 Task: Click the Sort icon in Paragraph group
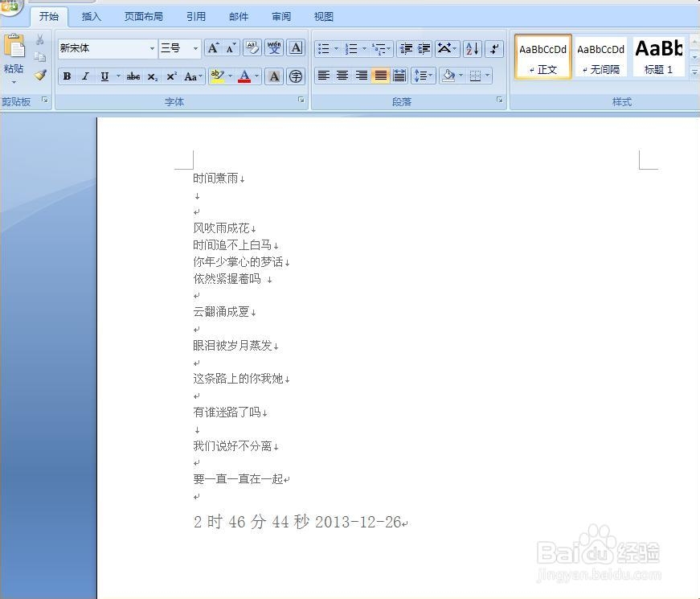[x=473, y=48]
